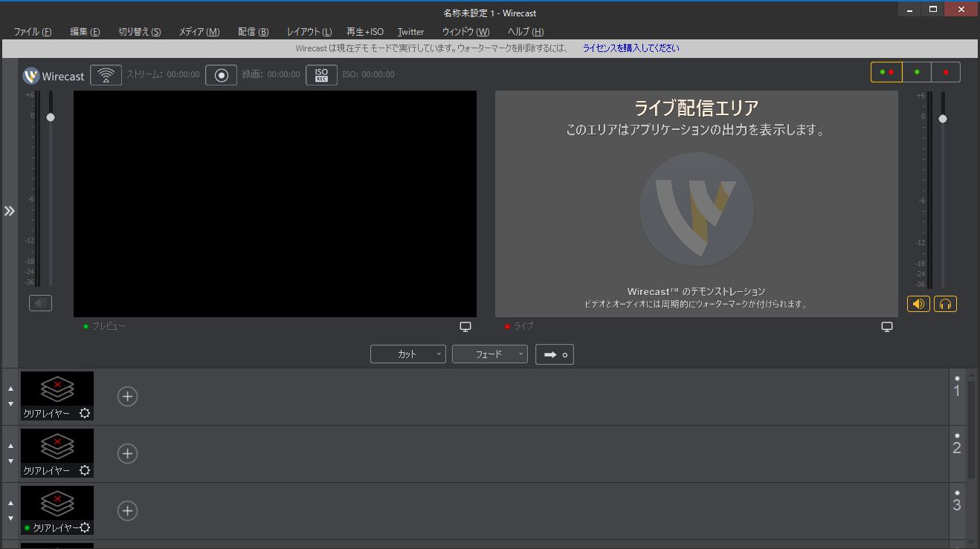Select the layer 3 クリアレイヤー thumbnail

click(x=57, y=510)
